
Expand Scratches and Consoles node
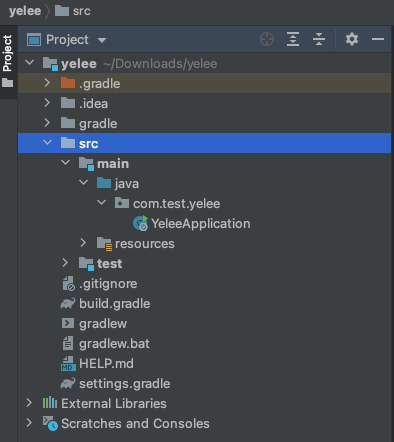pyautogui.click(x=29, y=423)
